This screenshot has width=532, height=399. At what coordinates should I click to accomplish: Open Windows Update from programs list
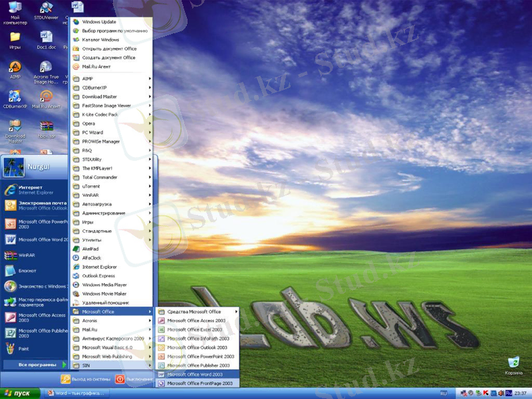pos(100,22)
